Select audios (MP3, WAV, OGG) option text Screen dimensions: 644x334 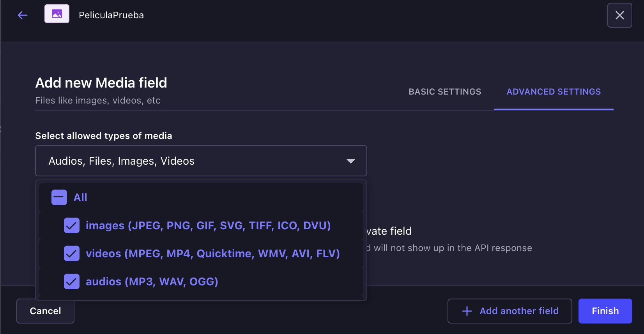pos(152,281)
